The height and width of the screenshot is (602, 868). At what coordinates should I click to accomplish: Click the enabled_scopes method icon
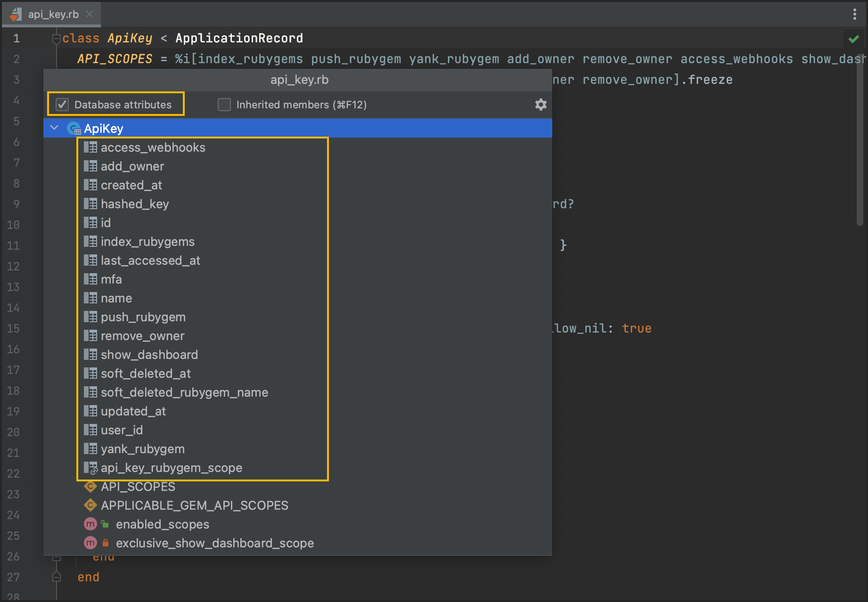(x=90, y=524)
